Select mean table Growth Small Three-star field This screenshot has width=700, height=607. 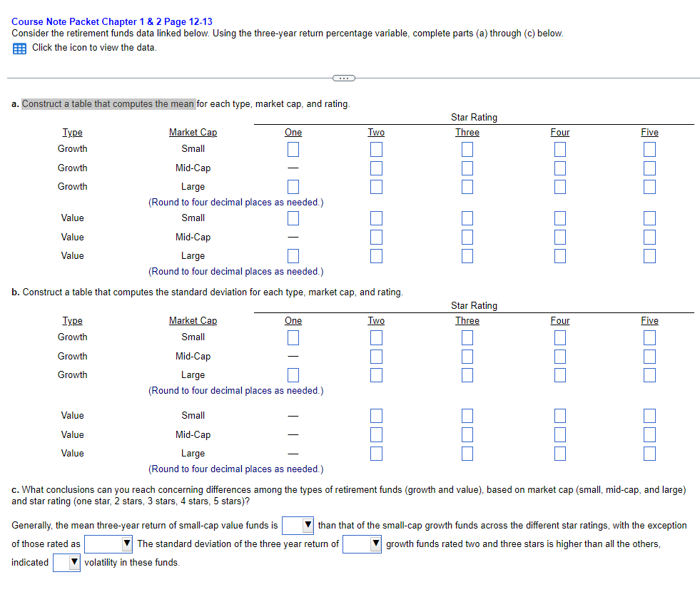pyautogui.click(x=467, y=149)
